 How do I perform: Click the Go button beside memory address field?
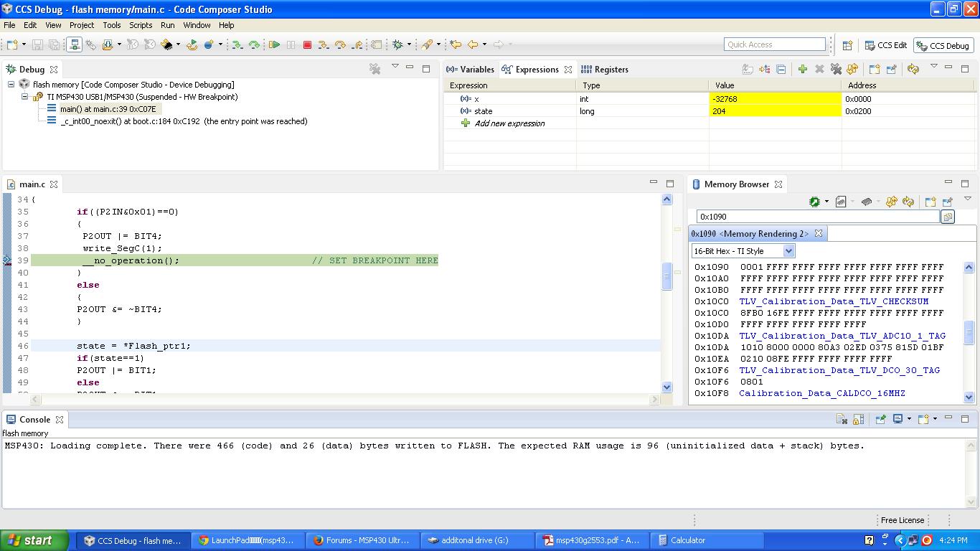[948, 216]
